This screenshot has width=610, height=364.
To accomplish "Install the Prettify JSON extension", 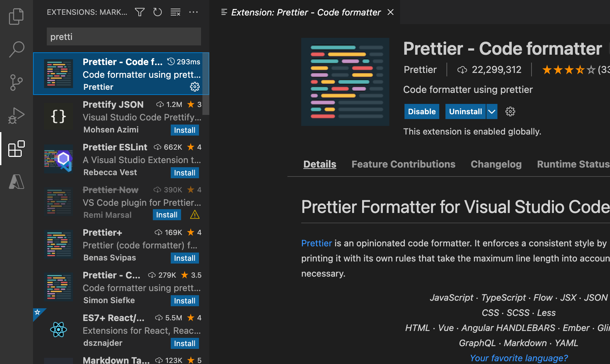I will click(x=185, y=130).
